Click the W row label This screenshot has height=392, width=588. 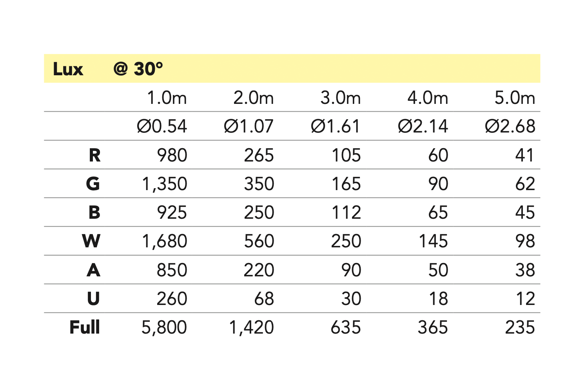point(91,241)
